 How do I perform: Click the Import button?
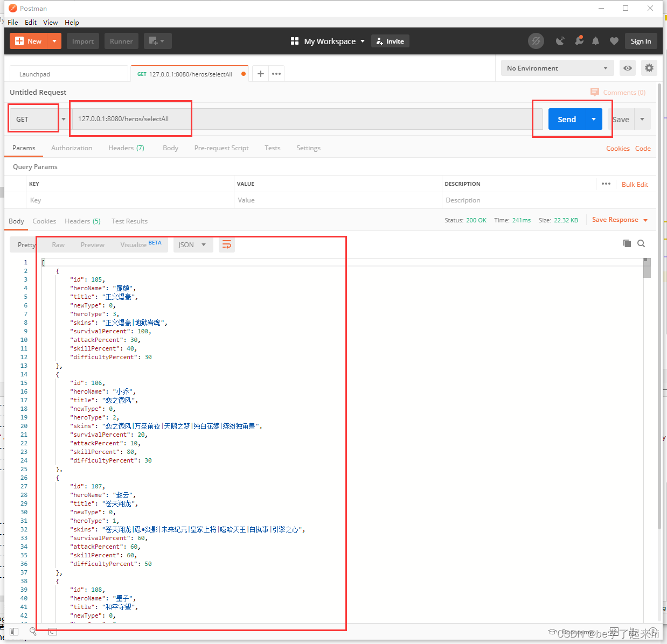click(83, 41)
